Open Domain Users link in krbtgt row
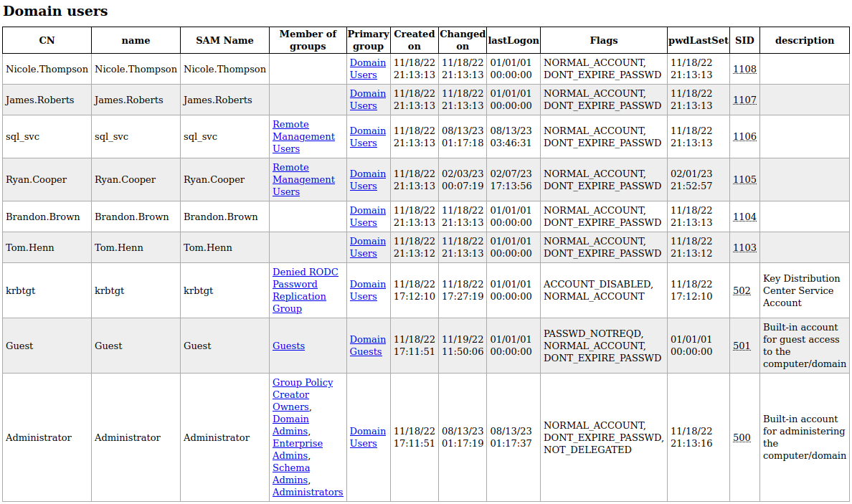This screenshot has width=852, height=504. pos(367,290)
